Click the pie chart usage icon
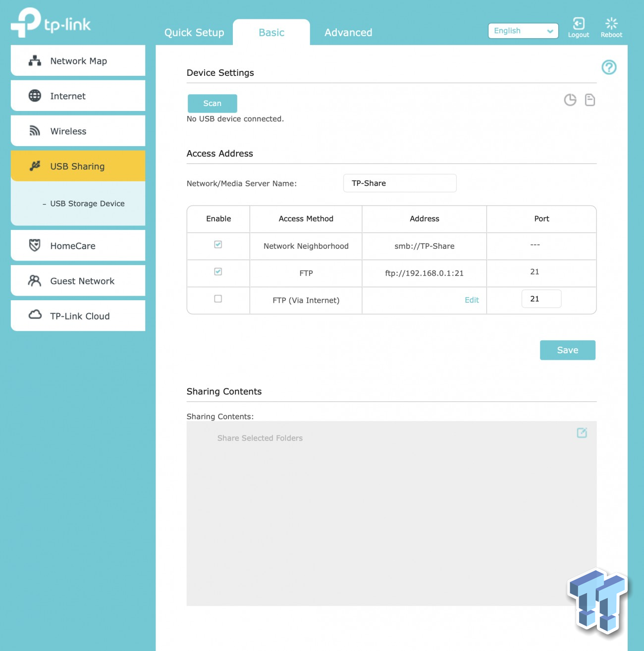The width and height of the screenshot is (644, 651). point(570,100)
